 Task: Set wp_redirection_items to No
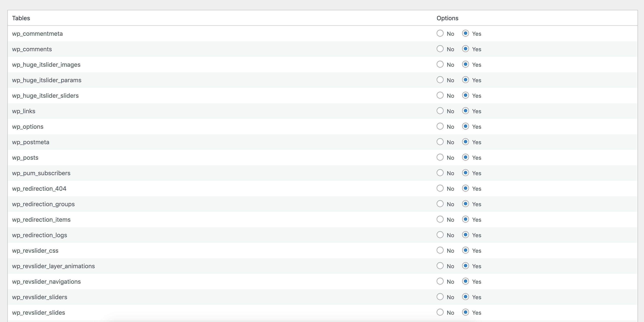point(440,219)
